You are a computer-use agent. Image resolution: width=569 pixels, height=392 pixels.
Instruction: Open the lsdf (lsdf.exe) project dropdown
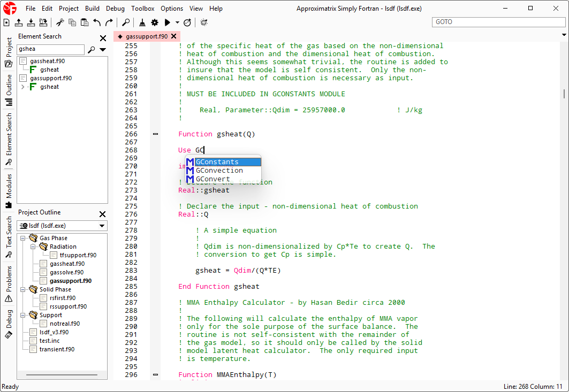tap(62, 226)
